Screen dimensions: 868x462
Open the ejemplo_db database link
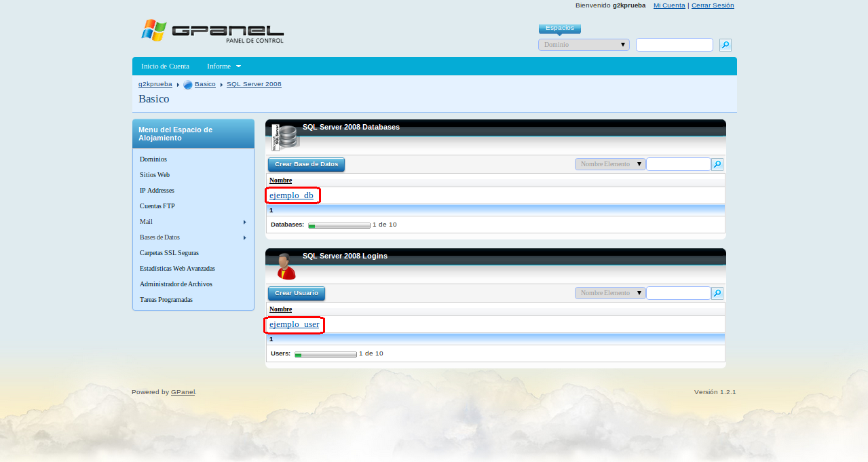pos(291,195)
